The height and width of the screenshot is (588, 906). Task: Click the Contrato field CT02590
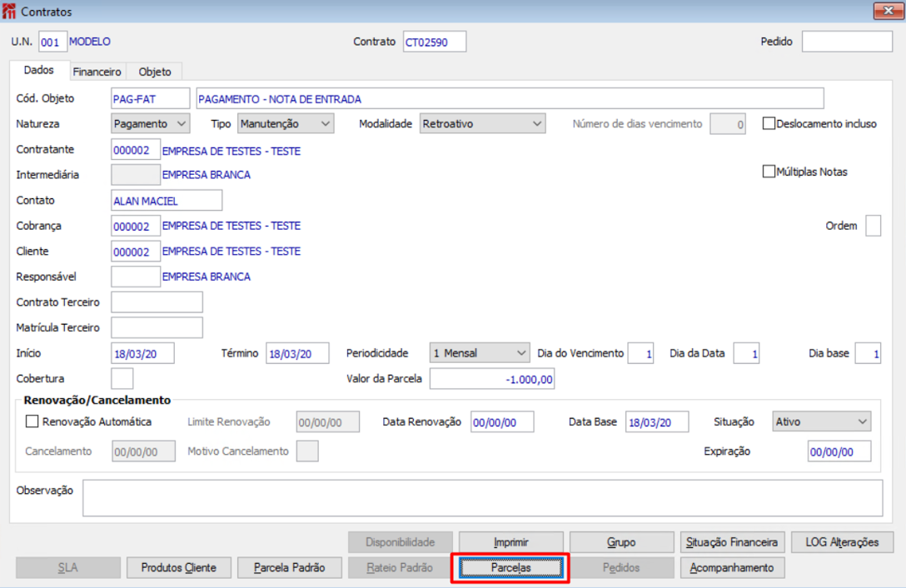click(435, 42)
